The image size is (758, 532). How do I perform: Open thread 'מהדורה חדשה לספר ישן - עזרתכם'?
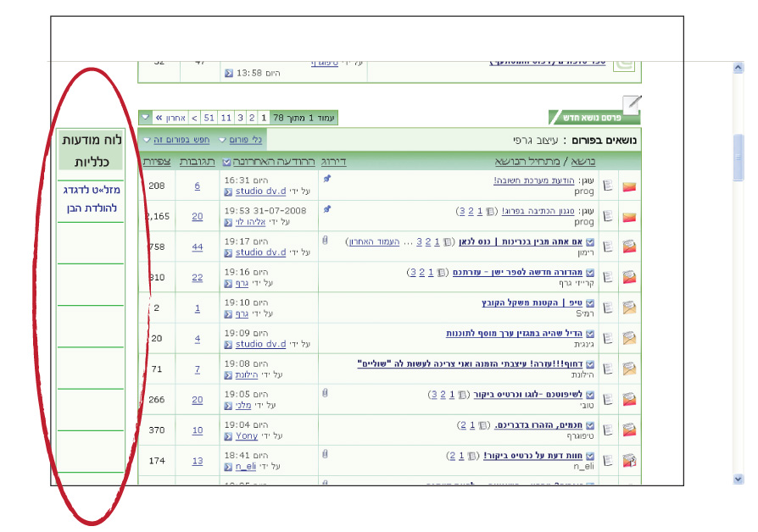coord(517,272)
